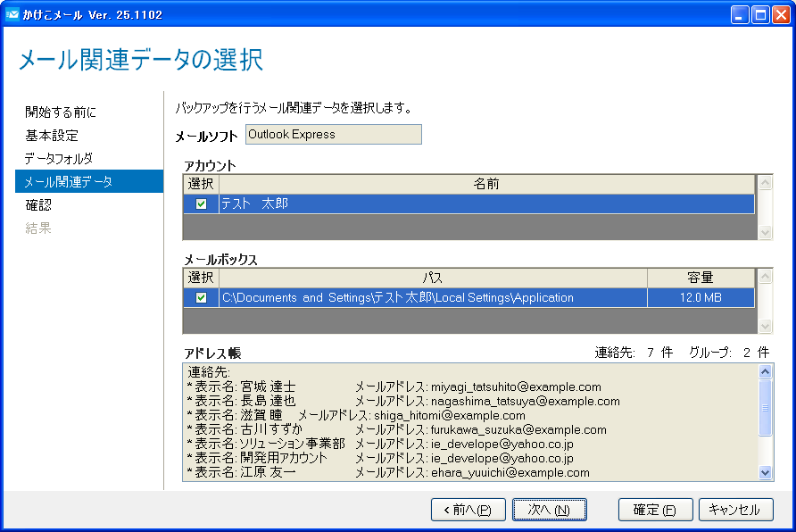The image size is (796, 532).
Task: Switch to the データフォルダ step
Action: pos(58,158)
